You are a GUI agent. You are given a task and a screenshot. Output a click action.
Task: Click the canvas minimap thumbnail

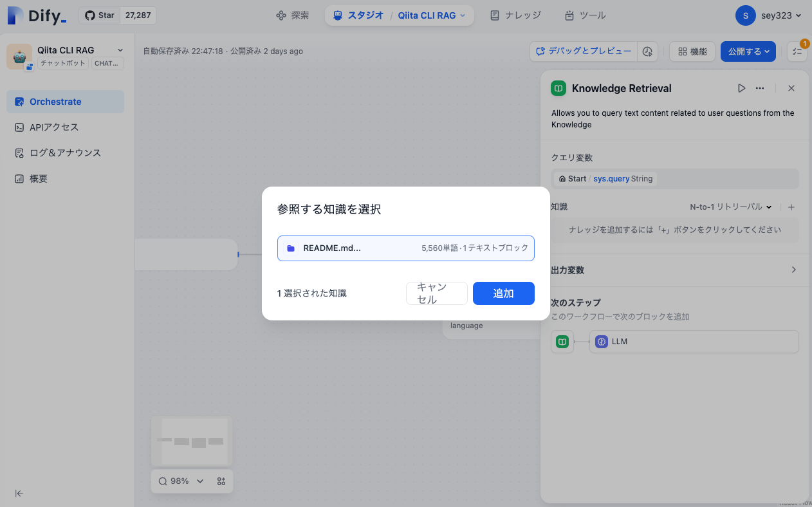point(192,441)
